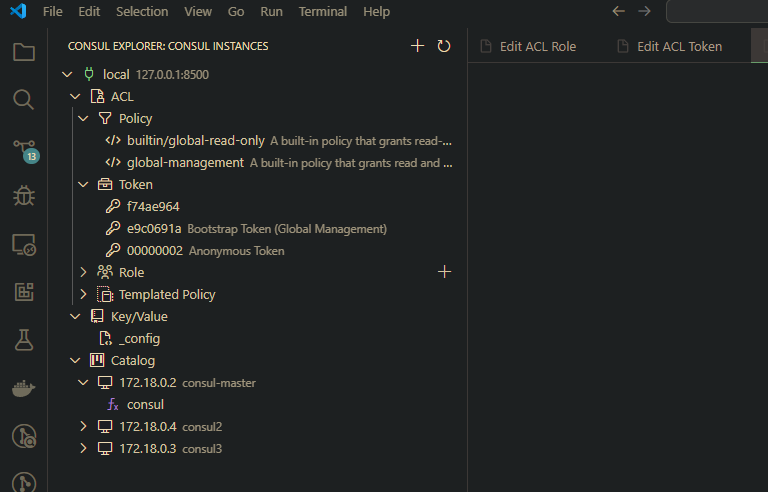Click the Role people icon
The image size is (768, 492).
[x=105, y=272]
